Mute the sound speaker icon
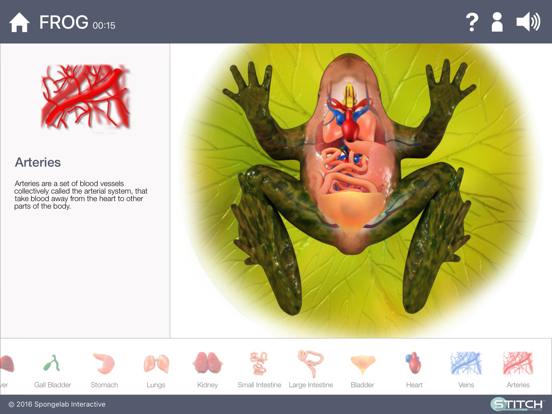 pyautogui.click(x=528, y=22)
